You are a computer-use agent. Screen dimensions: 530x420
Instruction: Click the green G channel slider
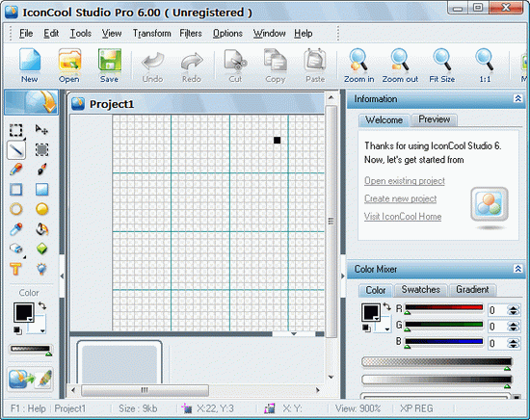pyautogui.click(x=444, y=325)
